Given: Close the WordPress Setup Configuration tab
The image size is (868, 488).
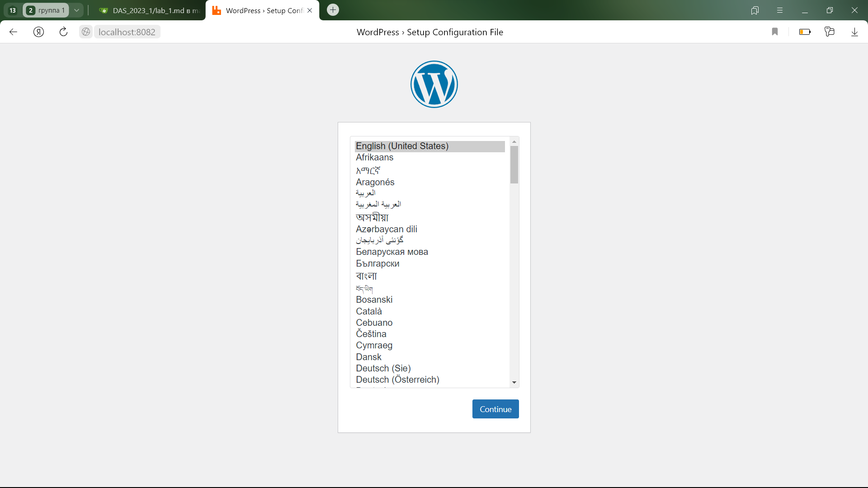Looking at the screenshot, I should point(310,10).
